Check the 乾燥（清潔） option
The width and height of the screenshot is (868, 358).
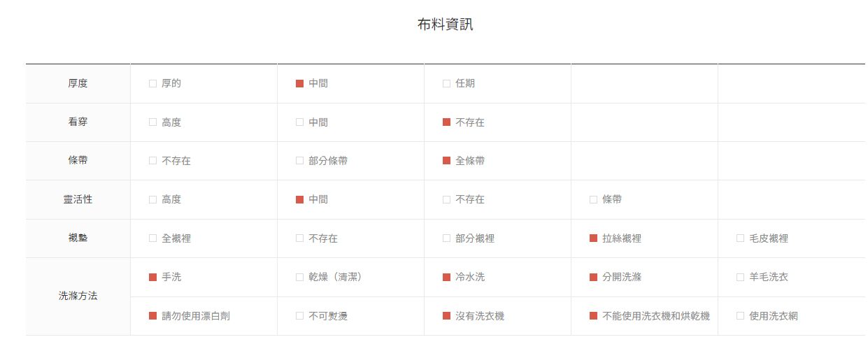299,277
